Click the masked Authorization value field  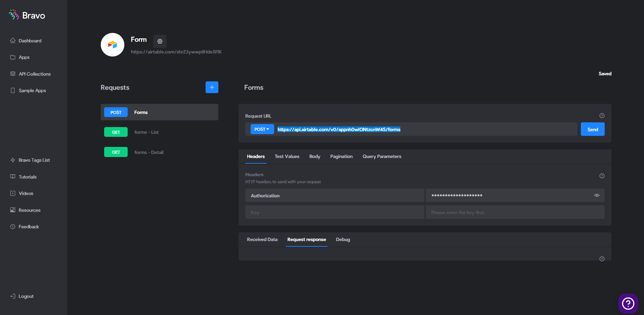[515, 195]
